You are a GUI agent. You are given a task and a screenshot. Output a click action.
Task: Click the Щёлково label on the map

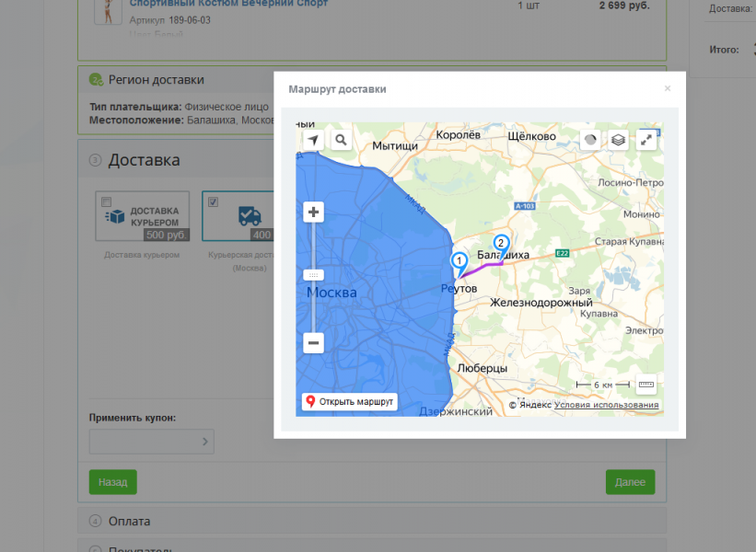pos(532,136)
